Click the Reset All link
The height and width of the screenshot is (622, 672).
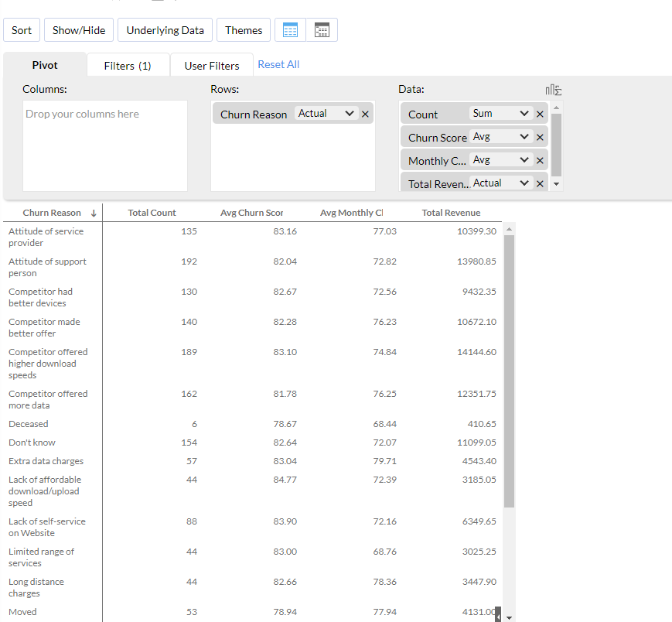[278, 64]
